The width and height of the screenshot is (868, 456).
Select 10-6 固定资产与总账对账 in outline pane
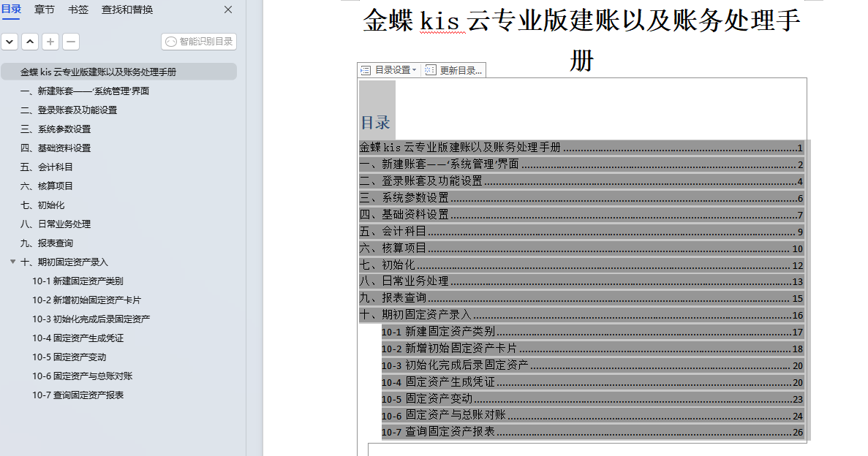(82, 376)
